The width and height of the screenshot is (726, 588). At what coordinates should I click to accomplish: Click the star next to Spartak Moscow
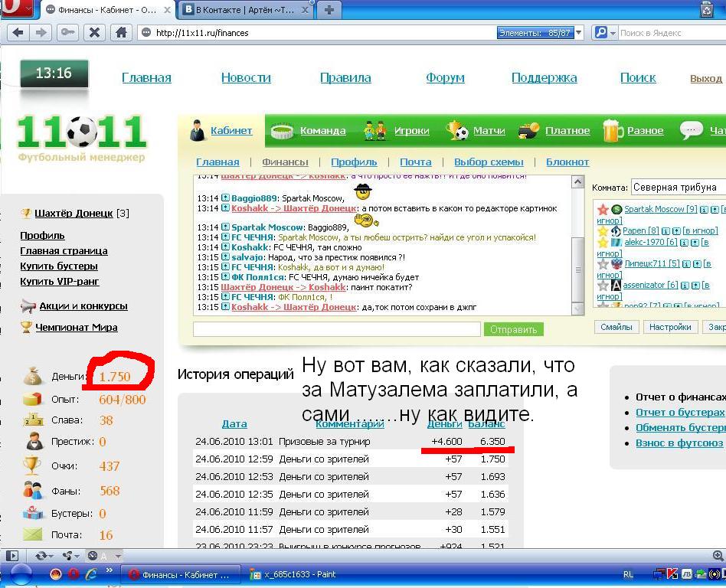[x=603, y=209]
